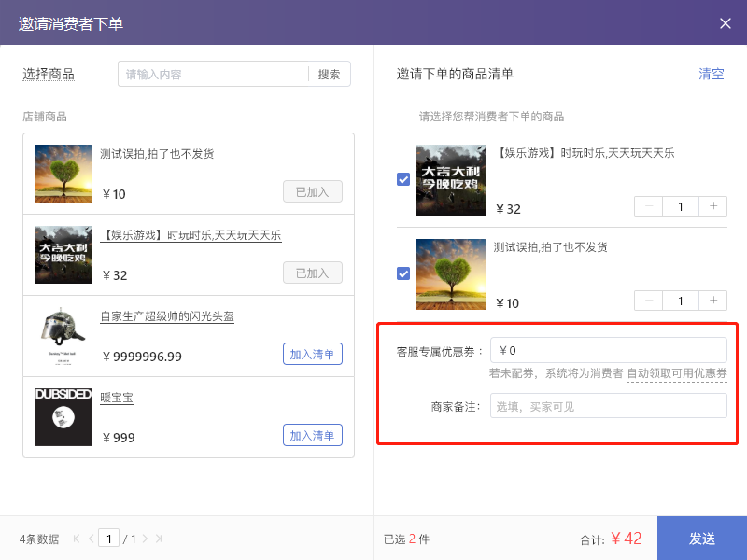Viewport: 747px width, 560px height.
Task: Click the 发送 send button
Action: coord(702,539)
